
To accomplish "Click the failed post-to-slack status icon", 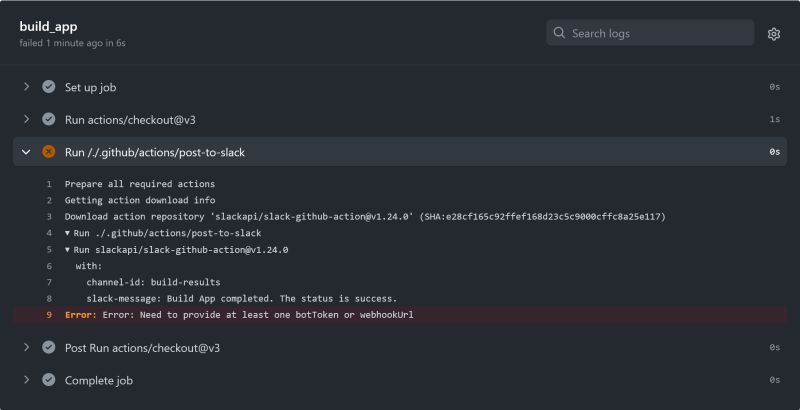I will tap(48, 152).
